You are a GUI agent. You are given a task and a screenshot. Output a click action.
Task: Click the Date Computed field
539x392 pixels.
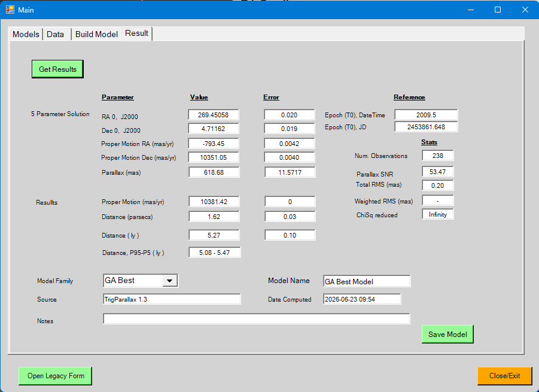[x=362, y=299]
